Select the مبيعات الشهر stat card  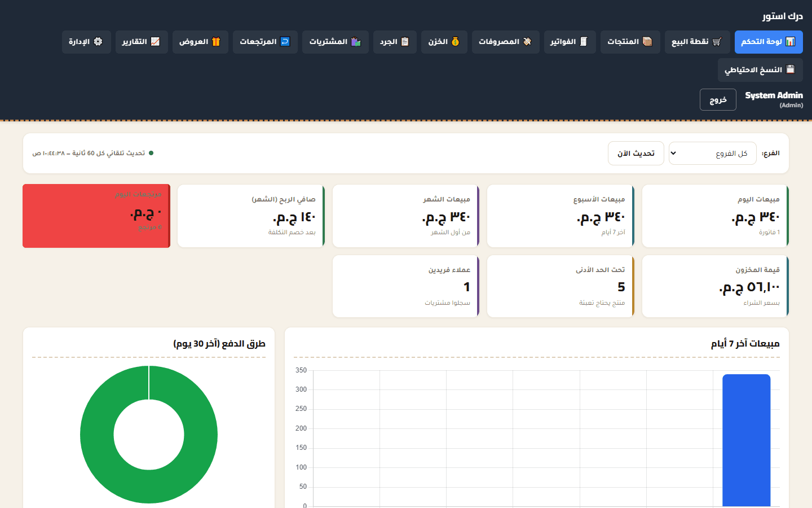coord(406,216)
